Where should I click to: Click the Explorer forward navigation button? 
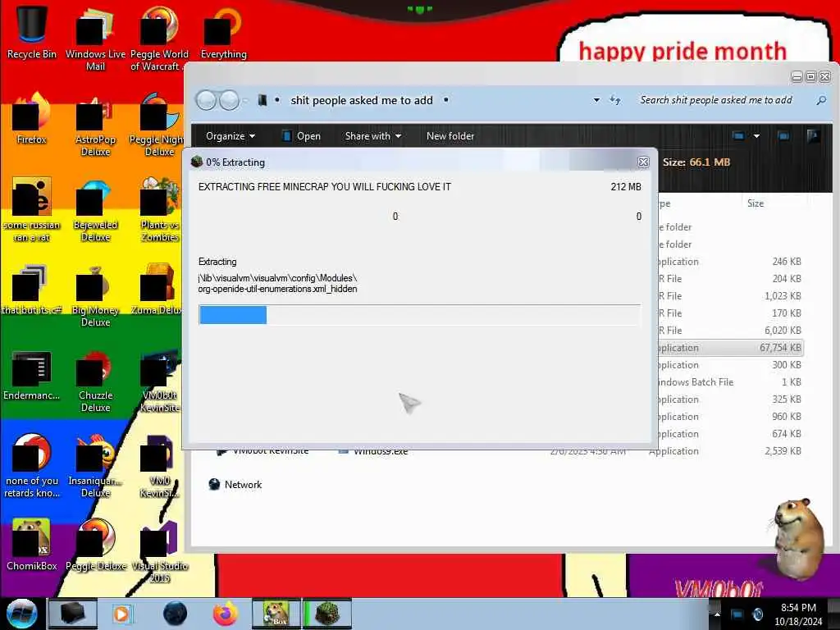tap(230, 100)
